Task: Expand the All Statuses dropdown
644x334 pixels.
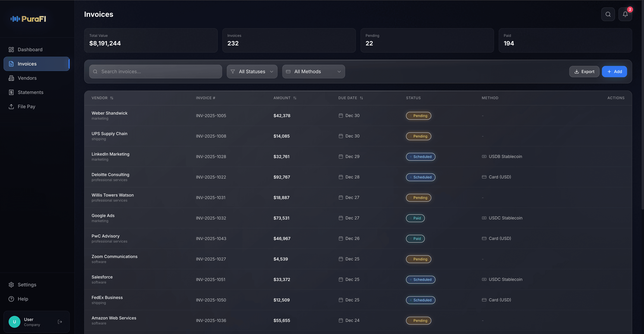Action: [x=252, y=72]
